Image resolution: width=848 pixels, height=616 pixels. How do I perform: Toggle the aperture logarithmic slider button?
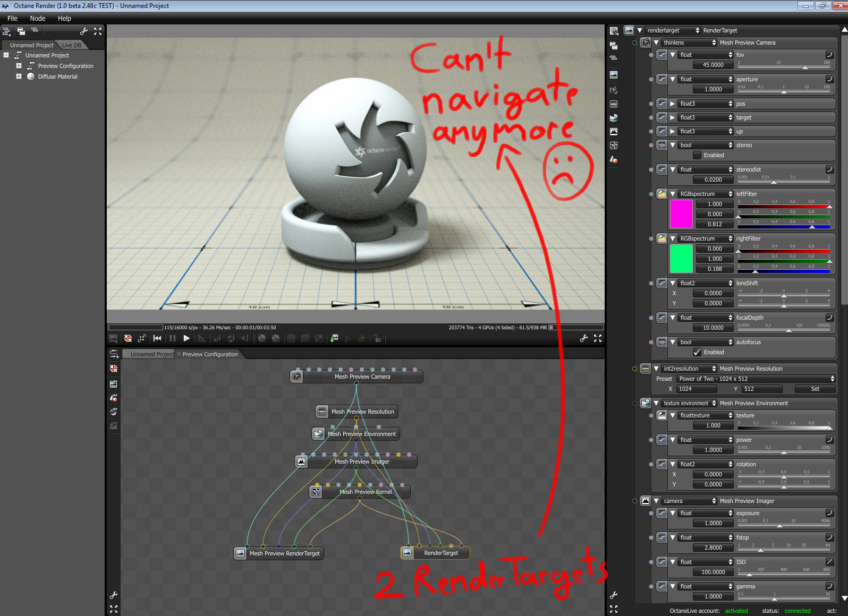[829, 79]
